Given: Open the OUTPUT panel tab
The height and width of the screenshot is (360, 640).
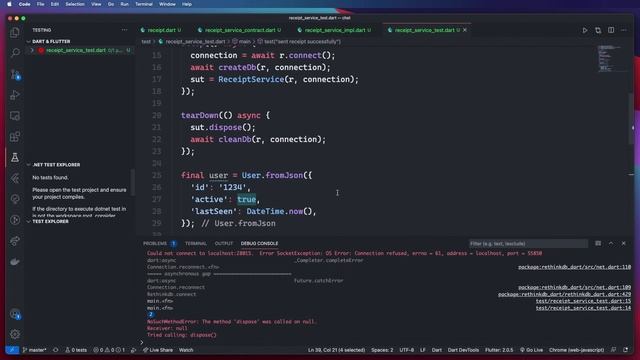Looking at the screenshot, I should pyautogui.click(x=224, y=243).
